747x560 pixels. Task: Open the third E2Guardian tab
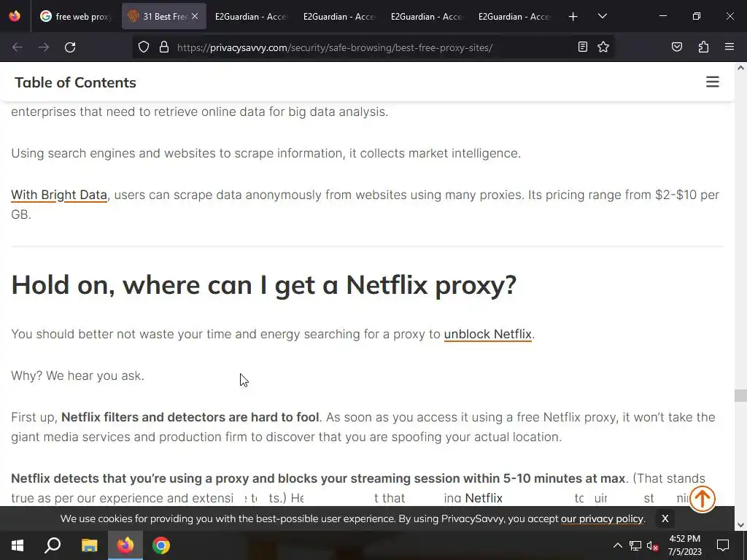tap(426, 16)
